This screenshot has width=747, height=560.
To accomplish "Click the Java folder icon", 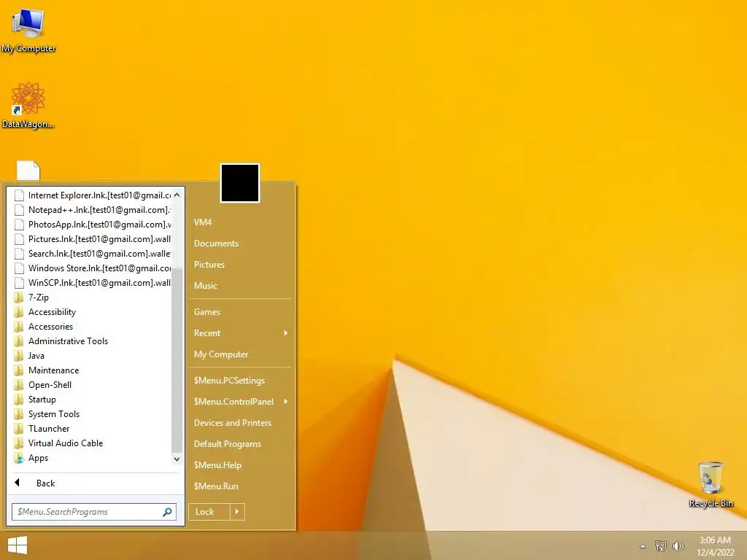I will point(19,356).
